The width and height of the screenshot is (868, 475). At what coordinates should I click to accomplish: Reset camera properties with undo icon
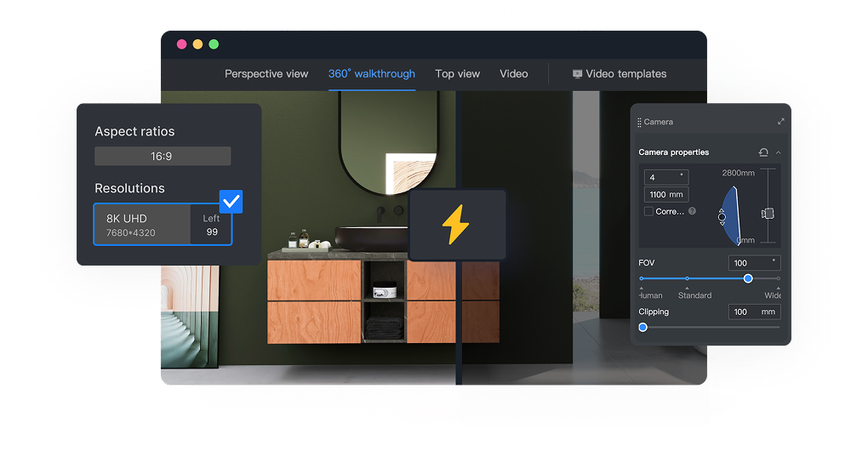tap(763, 152)
